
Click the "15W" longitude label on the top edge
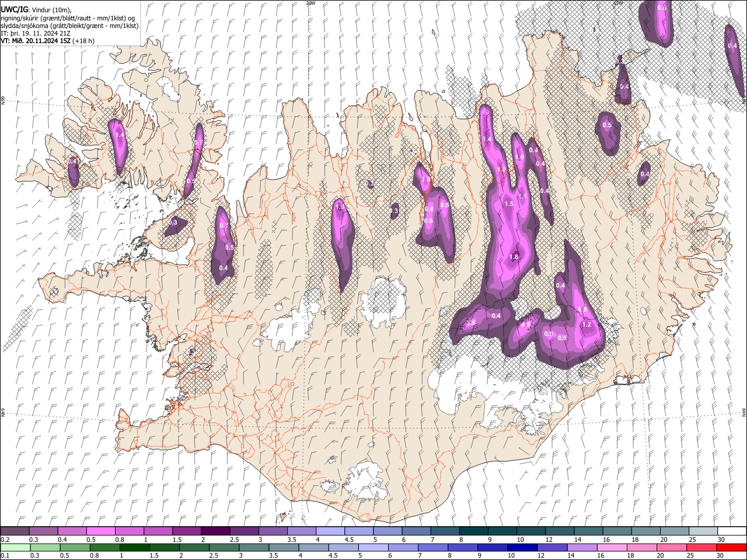tap(618, 3)
